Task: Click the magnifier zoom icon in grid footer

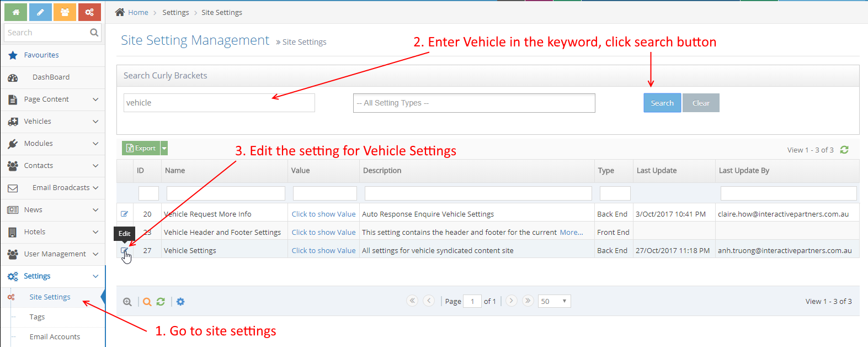Action: [127, 302]
